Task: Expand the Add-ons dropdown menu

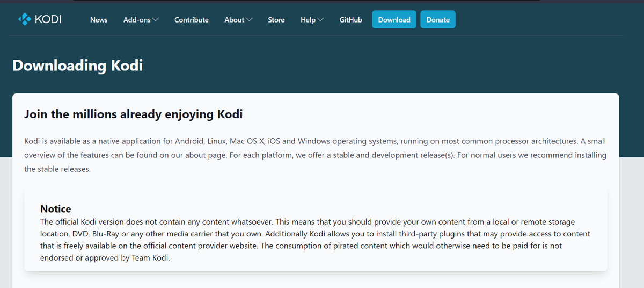Action: [x=141, y=20]
